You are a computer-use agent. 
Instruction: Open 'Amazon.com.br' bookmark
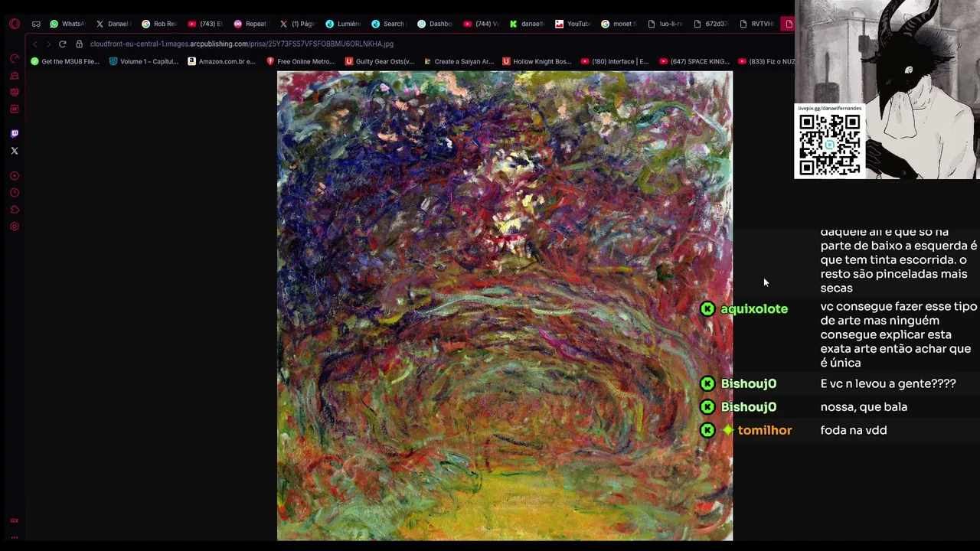click(221, 61)
